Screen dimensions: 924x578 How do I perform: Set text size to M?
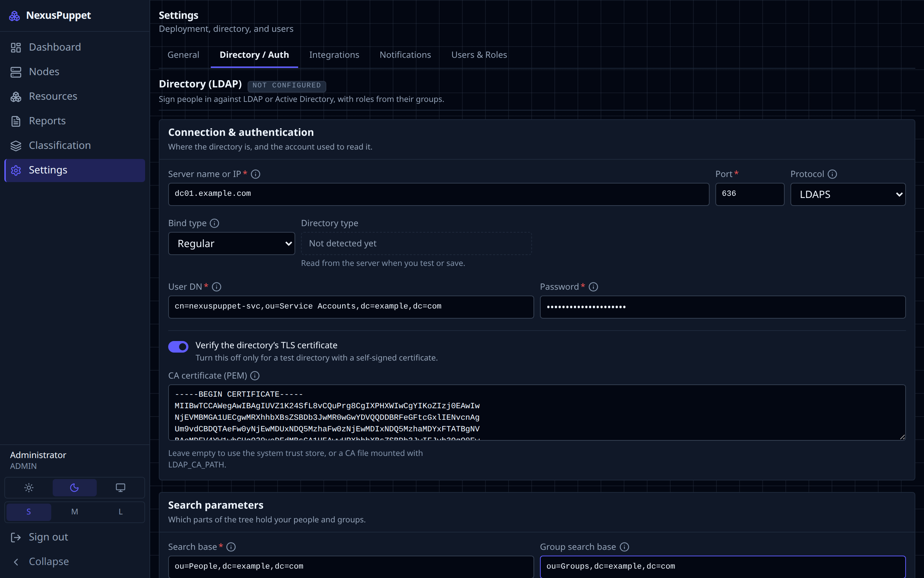pos(74,512)
